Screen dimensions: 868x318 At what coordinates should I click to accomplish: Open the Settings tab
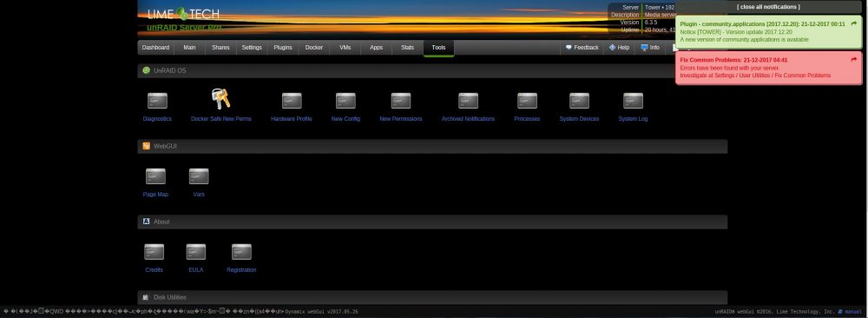click(x=252, y=48)
